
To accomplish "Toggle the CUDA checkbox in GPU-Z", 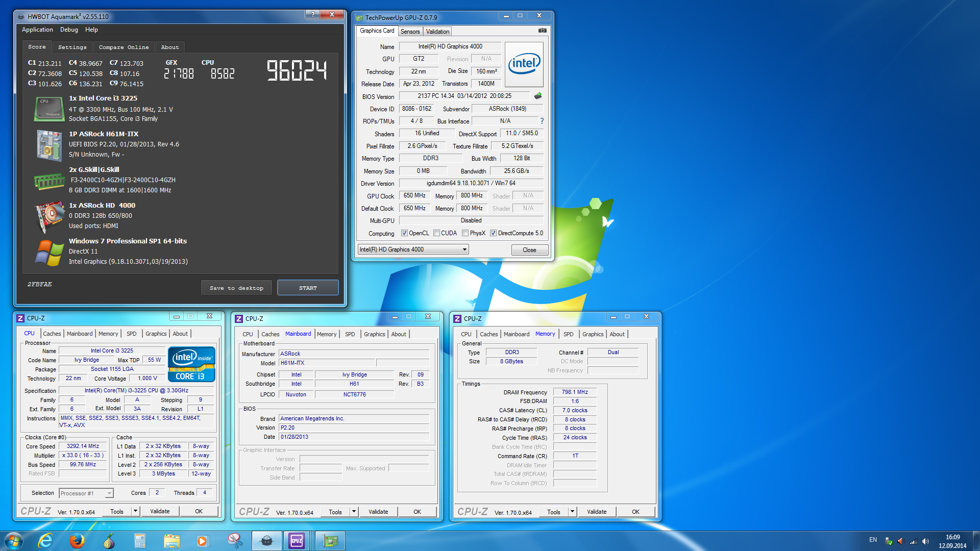I will 436,233.
